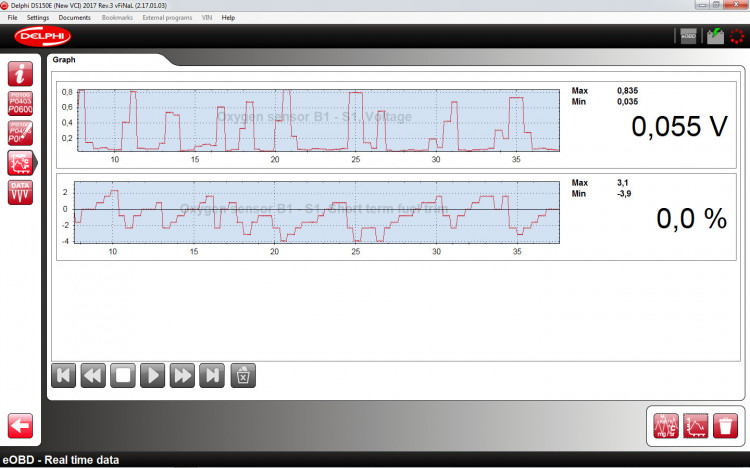Image resolution: width=750 pixels, height=468 pixels.
Task: Click the red trash bin icon at bottom right
Action: click(727, 423)
